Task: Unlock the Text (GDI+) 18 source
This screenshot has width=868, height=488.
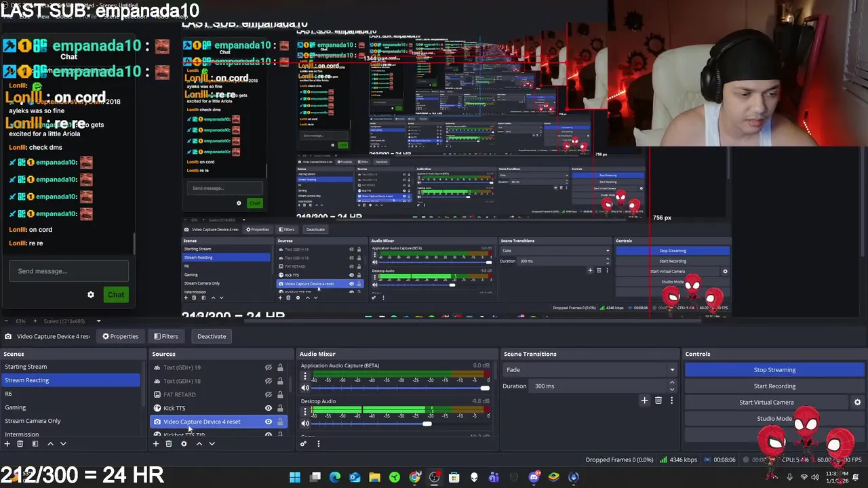Action: click(x=280, y=381)
